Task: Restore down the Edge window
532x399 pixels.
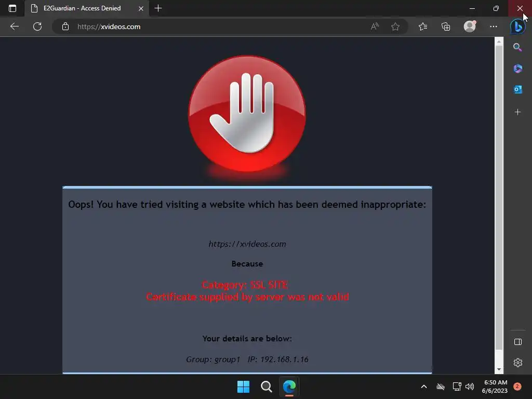Action: 496,8
